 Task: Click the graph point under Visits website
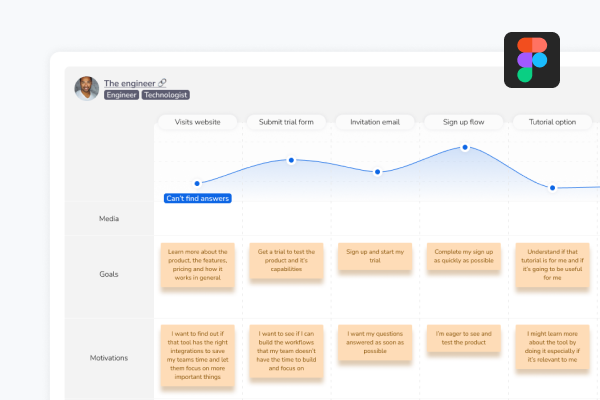(x=197, y=183)
